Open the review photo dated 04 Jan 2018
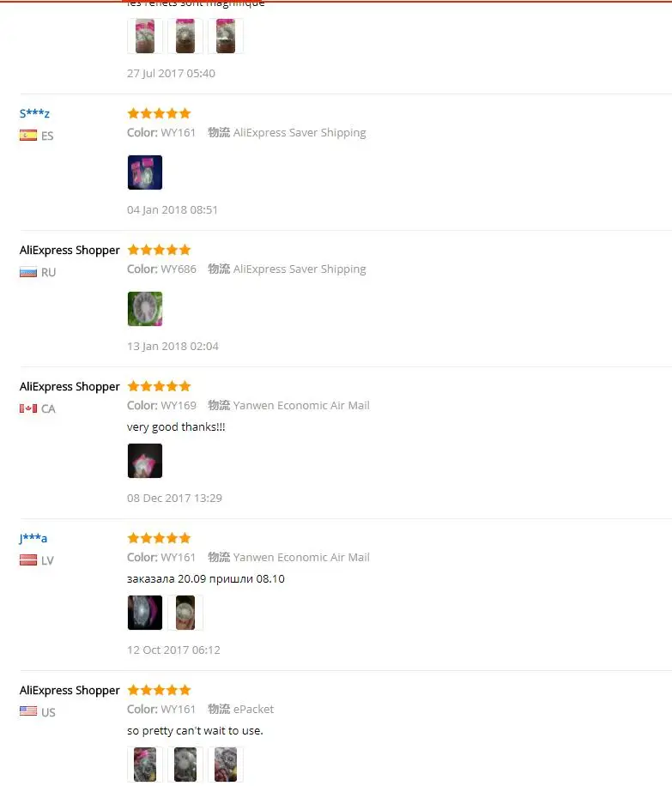The image size is (672, 792). (145, 172)
